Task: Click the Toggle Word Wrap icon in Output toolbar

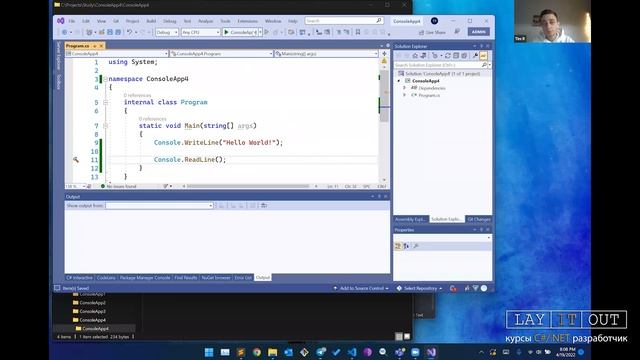Action: (x=264, y=205)
